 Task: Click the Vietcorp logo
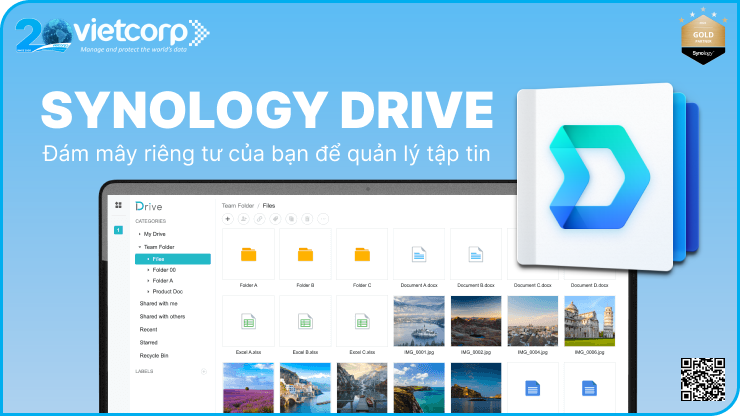point(112,35)
